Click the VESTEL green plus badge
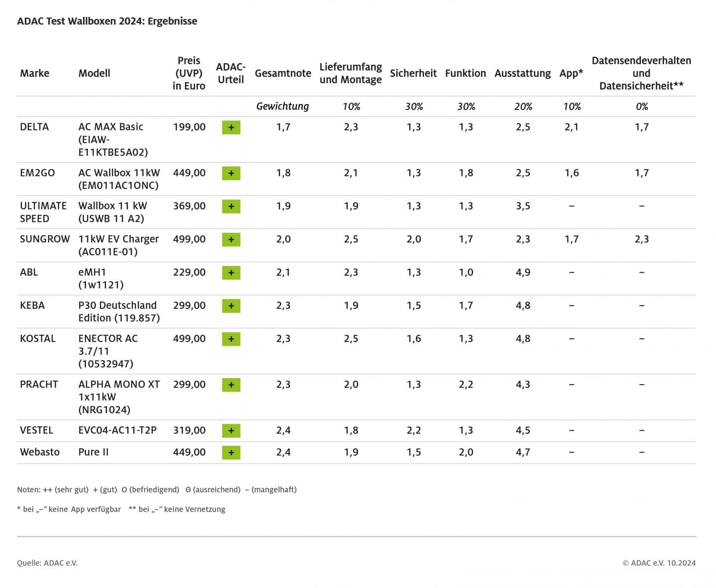Viewport: 716px width, 588px height. [231, 431]
